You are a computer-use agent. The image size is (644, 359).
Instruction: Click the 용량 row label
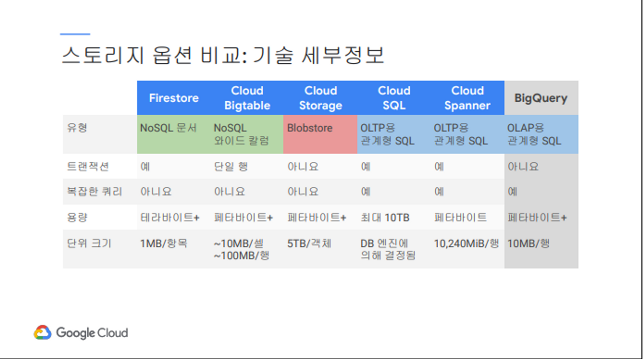[77, 217]
